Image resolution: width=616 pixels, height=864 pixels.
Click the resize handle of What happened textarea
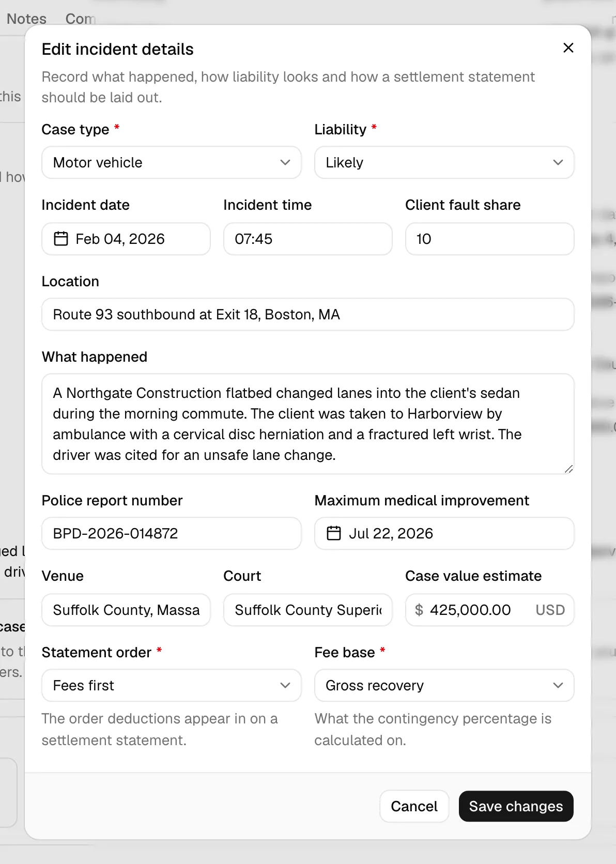[568, 469]
